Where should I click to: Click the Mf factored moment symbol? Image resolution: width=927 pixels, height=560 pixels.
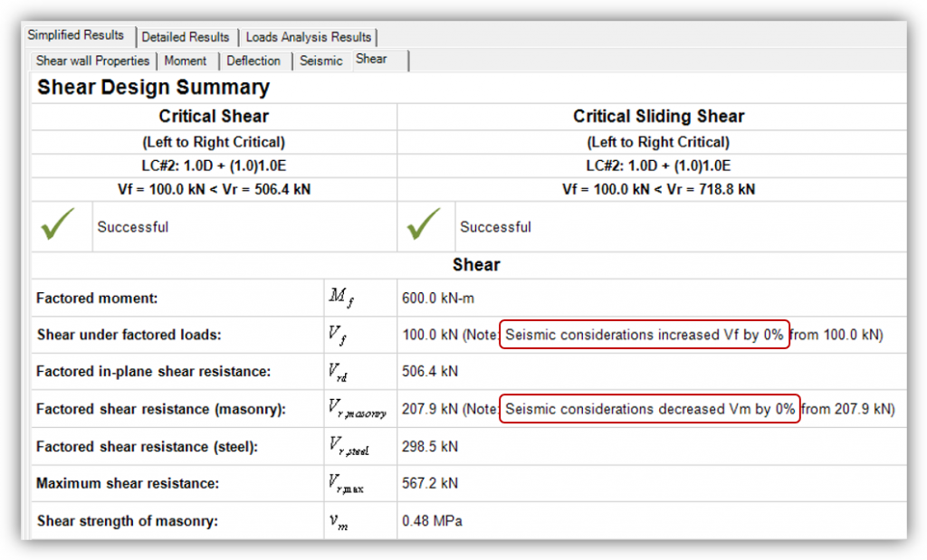tap(339, 299)
